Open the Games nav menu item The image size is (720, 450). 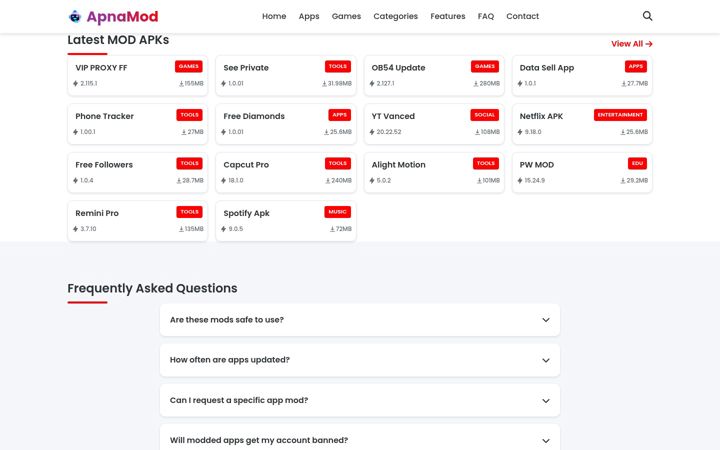[x=346, y=16]
